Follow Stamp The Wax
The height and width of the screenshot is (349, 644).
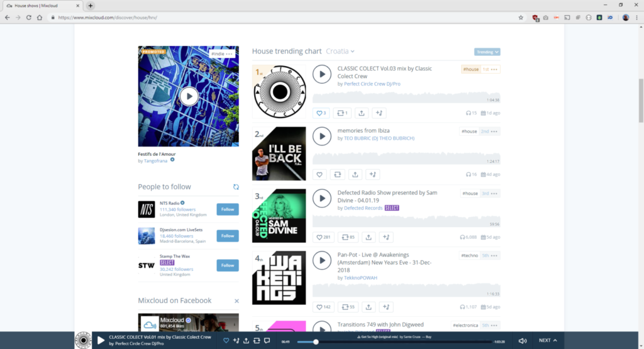[x=228, y=265]
